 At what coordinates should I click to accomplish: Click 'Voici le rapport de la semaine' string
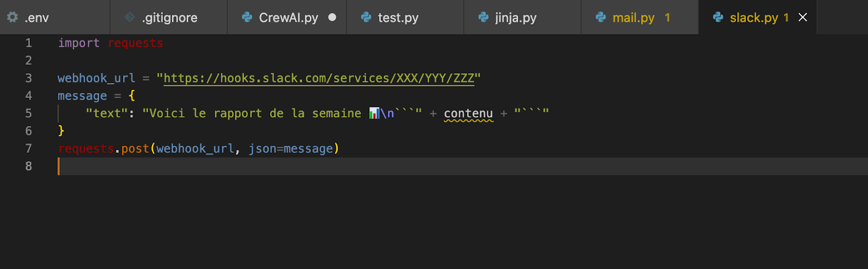coord(255,114)
